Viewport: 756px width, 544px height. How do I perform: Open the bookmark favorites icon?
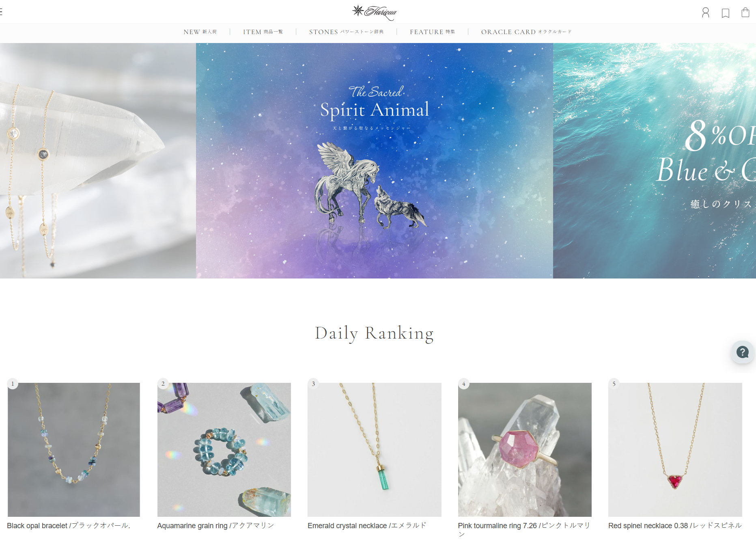[x=726, y=13]
